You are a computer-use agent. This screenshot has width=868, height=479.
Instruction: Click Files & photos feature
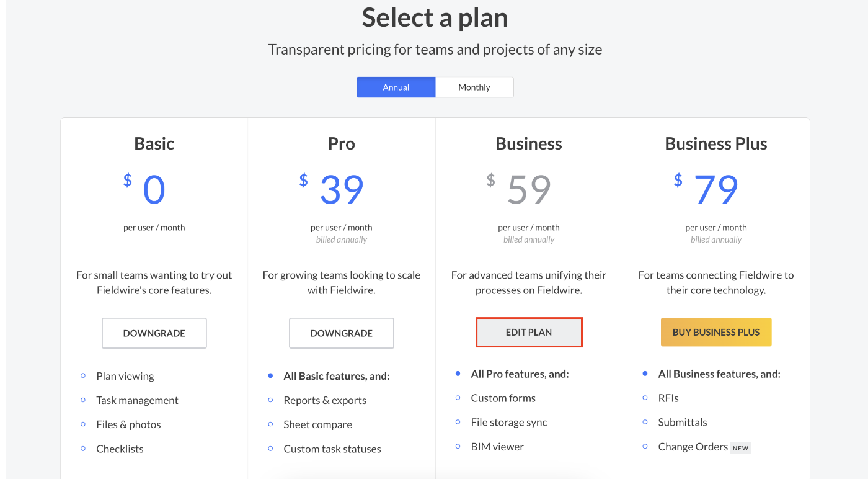click(129, 424)
